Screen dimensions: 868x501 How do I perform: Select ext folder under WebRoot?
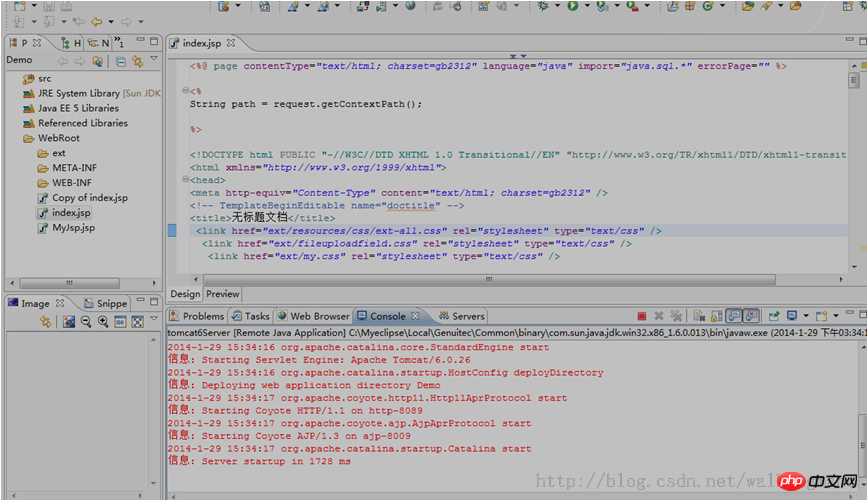pos(51,153)
